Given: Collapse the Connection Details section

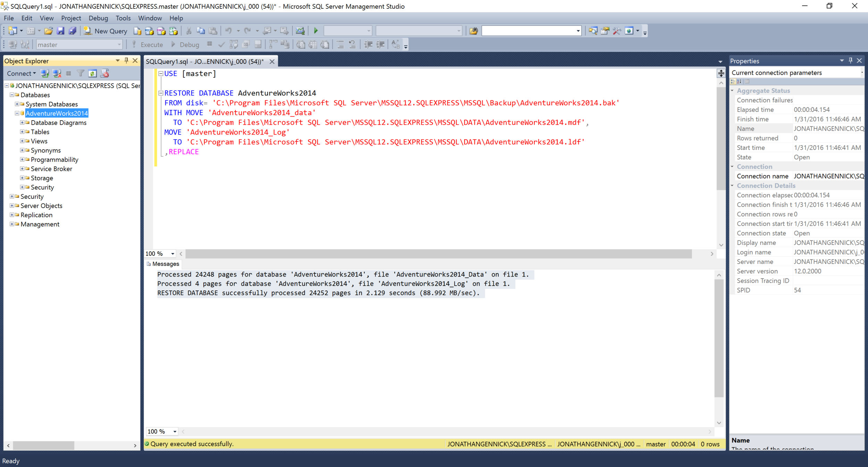Looking at the screenshot, I should tap(732, 186).
